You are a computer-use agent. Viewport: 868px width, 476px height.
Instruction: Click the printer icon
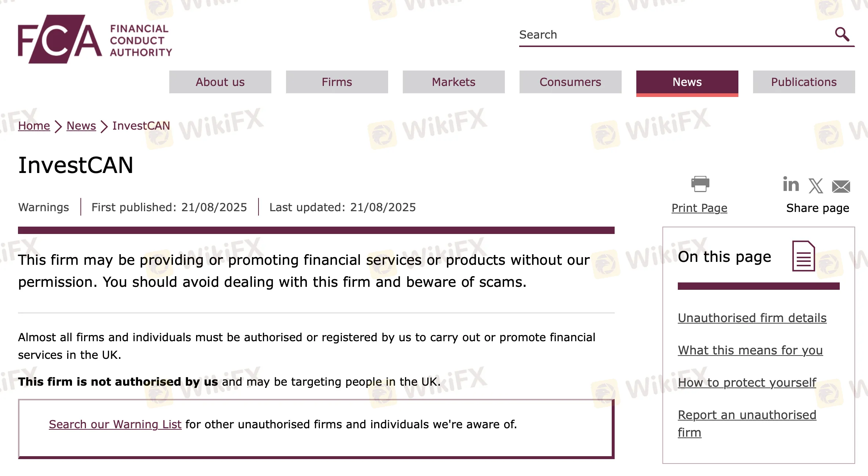[700, 184]
